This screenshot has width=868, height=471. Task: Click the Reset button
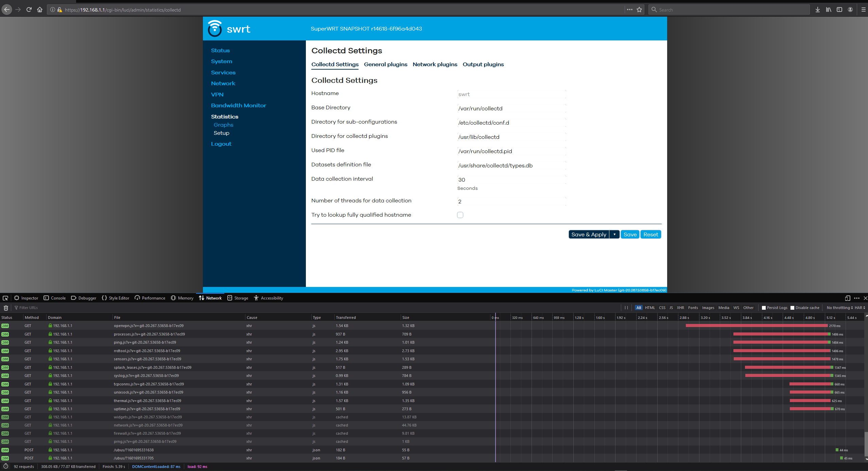pyautogui.click(x=650, y=234)
